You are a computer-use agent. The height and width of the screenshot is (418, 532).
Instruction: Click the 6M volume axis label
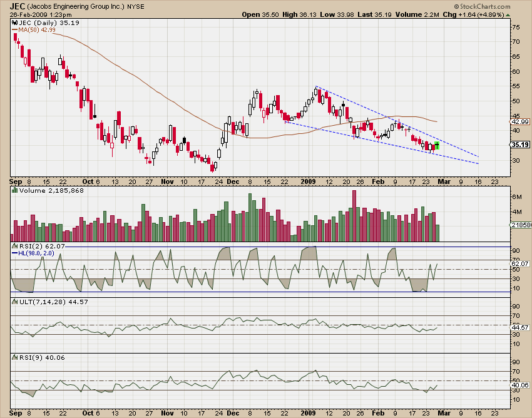pos(517,196)
